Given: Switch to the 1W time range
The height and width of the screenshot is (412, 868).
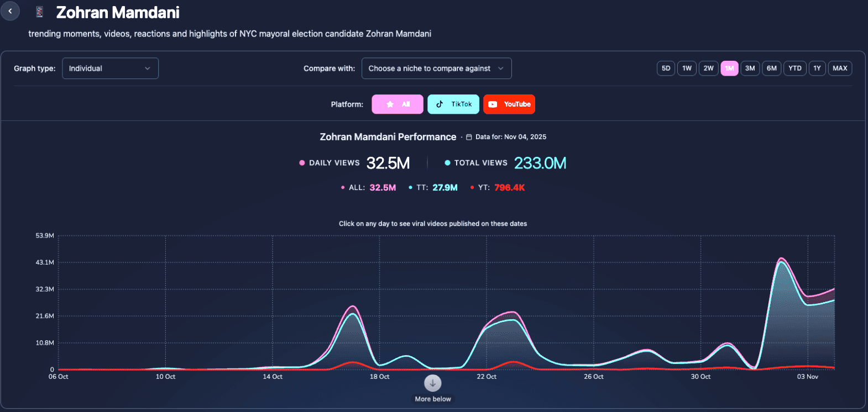Looking at the screenshot, I should (687, 68).
